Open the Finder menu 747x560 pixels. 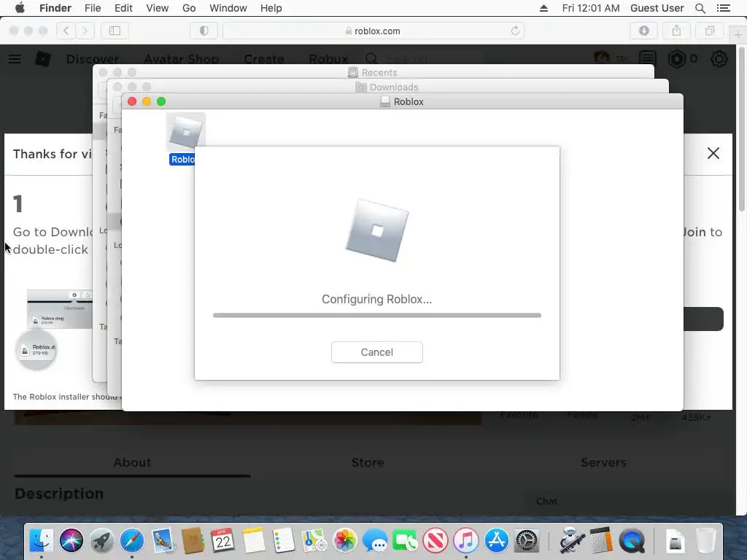(55, 8)
